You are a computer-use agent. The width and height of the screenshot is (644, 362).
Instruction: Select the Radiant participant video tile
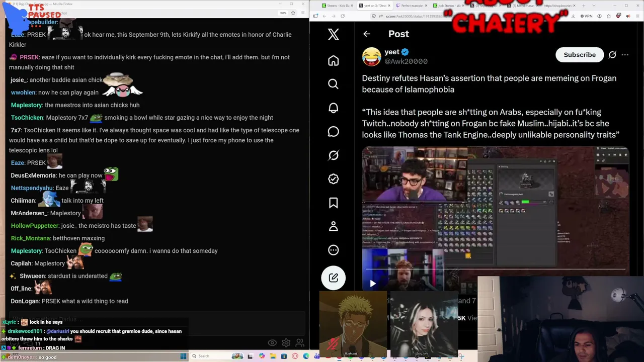(353, 324)
